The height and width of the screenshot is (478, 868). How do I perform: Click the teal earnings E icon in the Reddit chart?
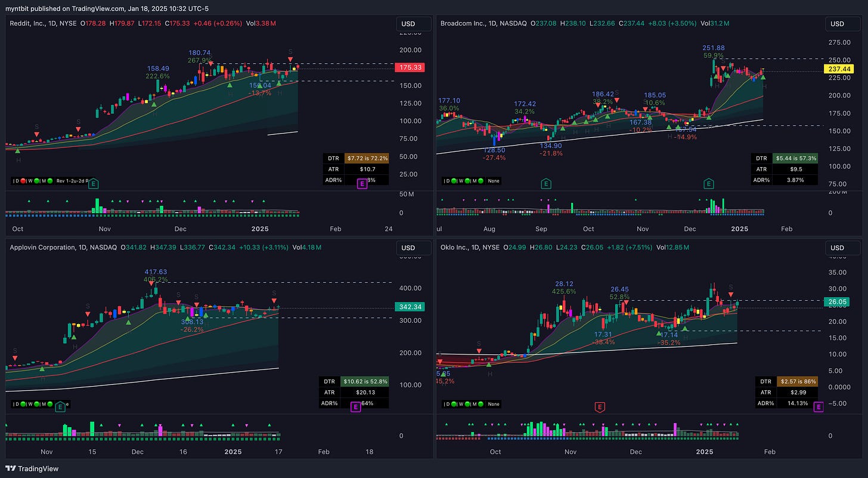click(x=94, y=184)
